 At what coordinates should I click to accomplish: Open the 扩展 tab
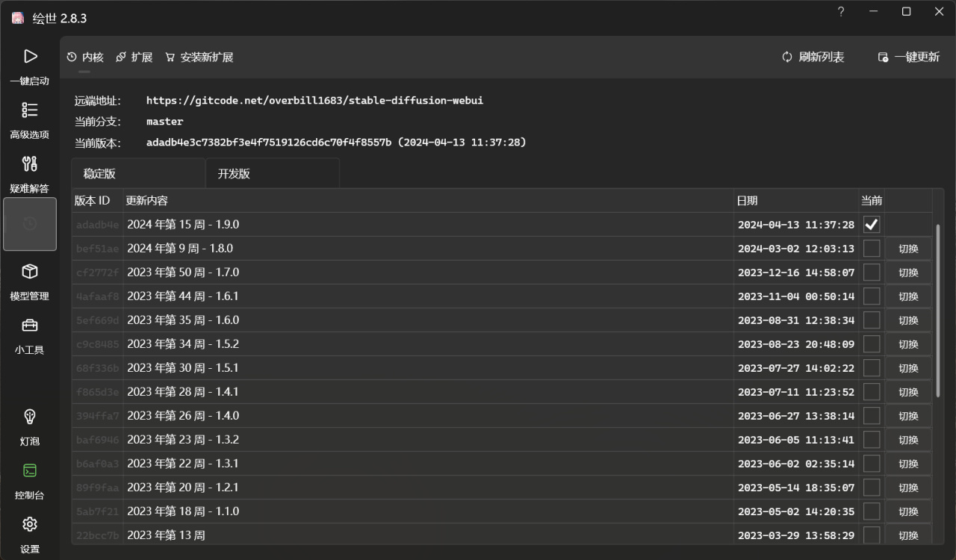[134, 57]
